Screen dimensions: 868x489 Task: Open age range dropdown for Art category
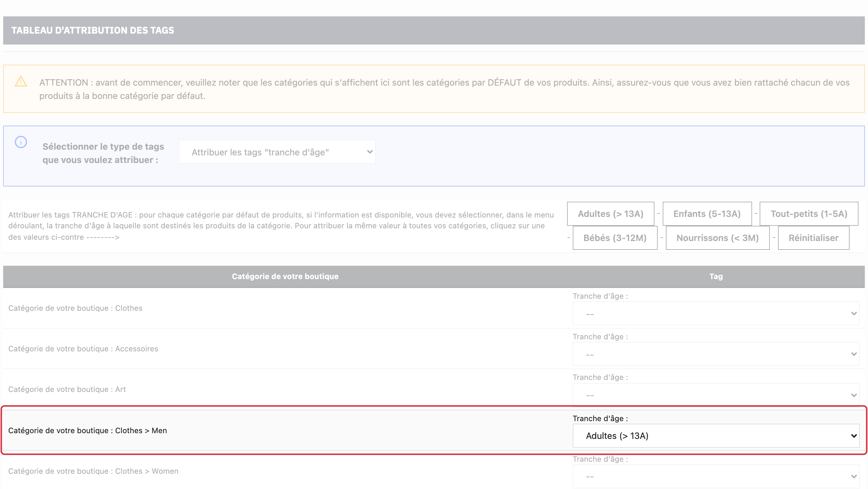(716, 395)
